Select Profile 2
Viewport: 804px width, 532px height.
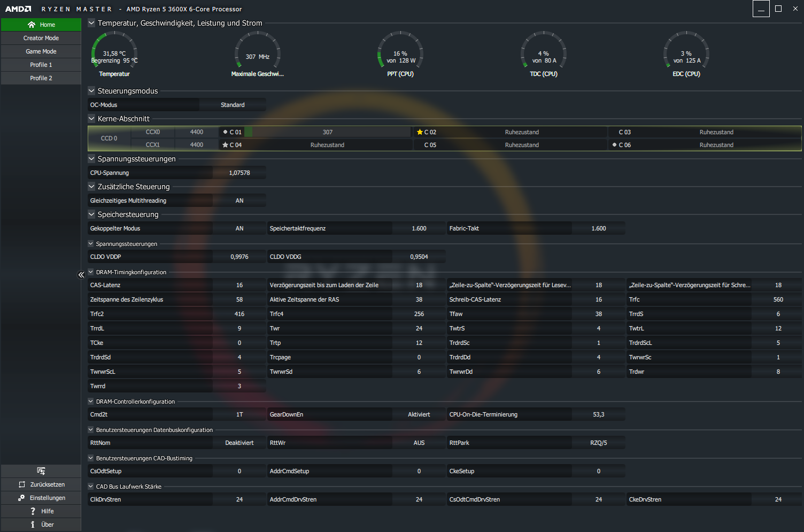(41, 78)
